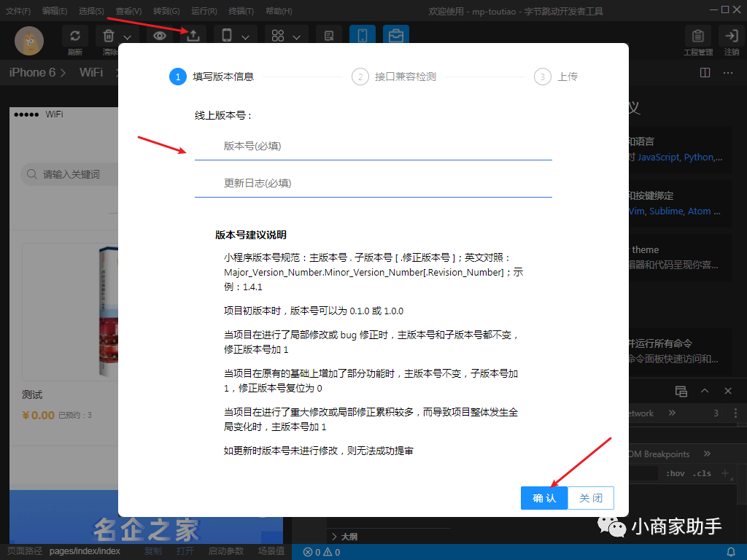
Task: Open dropdown arrow next to phone icon
Action: (245, 36)
